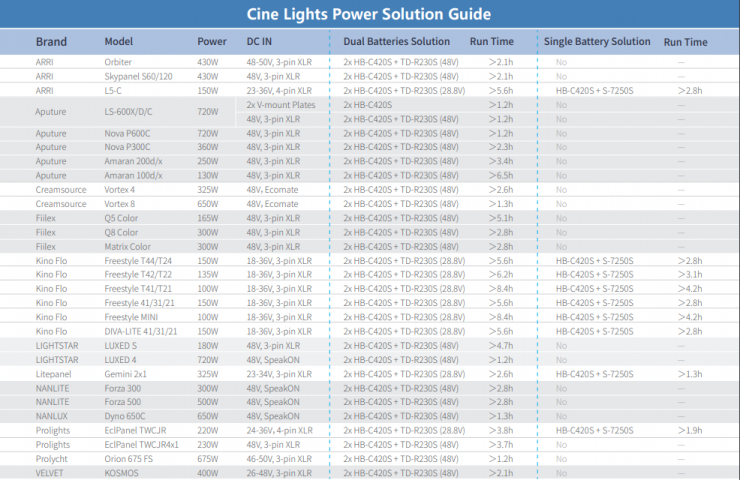Click the KOSMOS model cell

121,472
